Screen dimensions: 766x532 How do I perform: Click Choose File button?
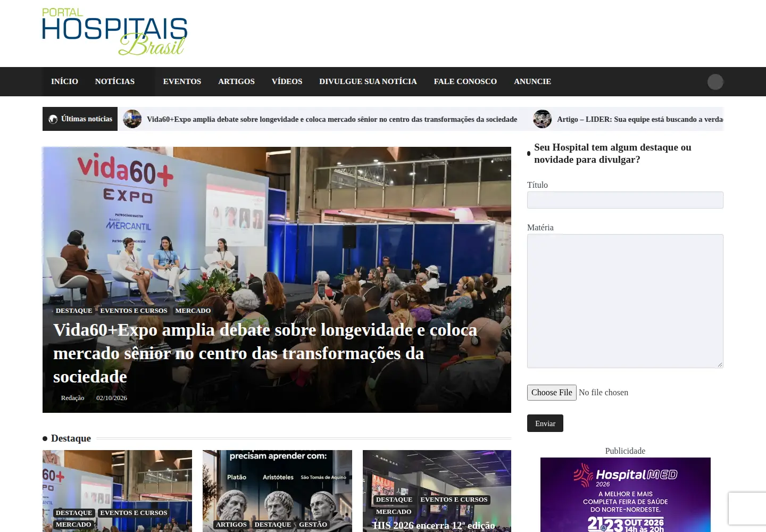pyautogui.click(x=552, y=393)
